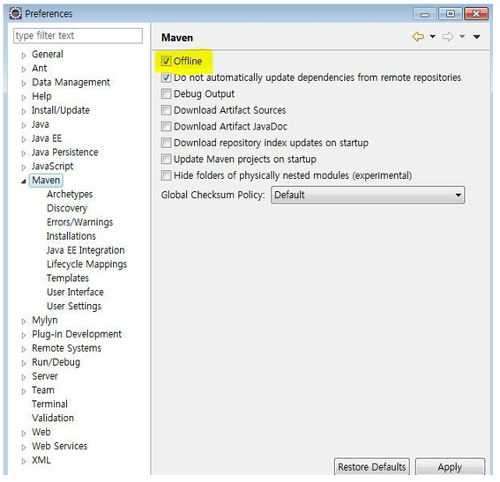Open User Interface under Maven

(x=75, y=292)
